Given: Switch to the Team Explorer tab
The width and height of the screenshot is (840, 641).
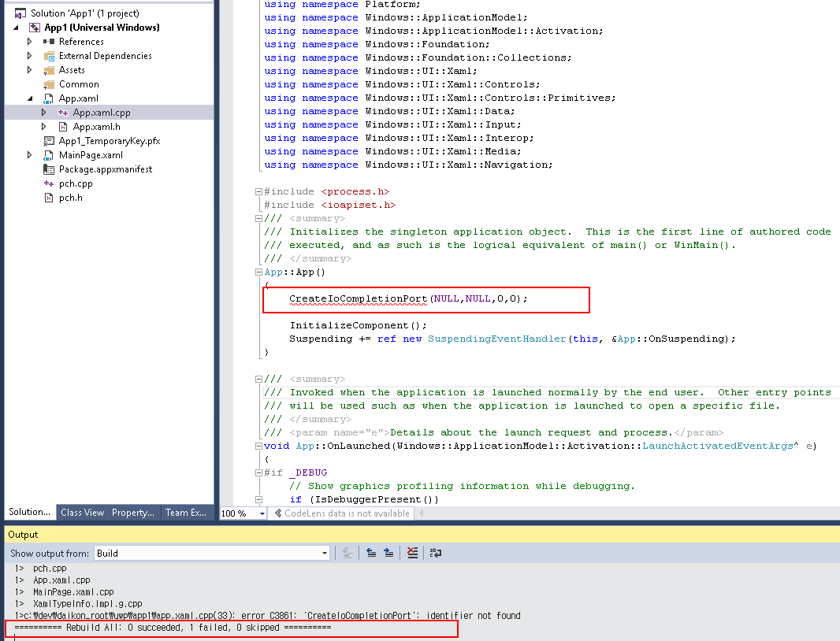Looking at the screenshot, I should (x=186, y=513).
